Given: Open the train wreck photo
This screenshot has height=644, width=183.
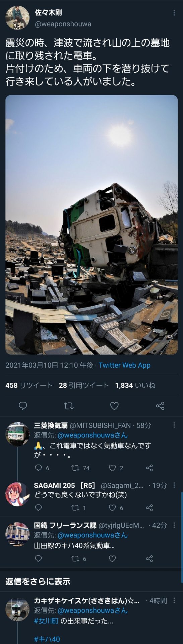Looking at the screenshot, I should click(x=91, y=225).
